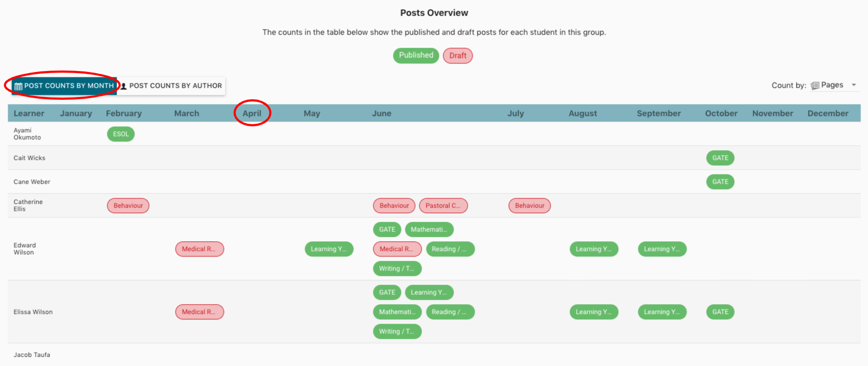Viewport: 868px width, 366px height.
Task: Click person icon on Post Counts by Author
Action: [124, 86]
